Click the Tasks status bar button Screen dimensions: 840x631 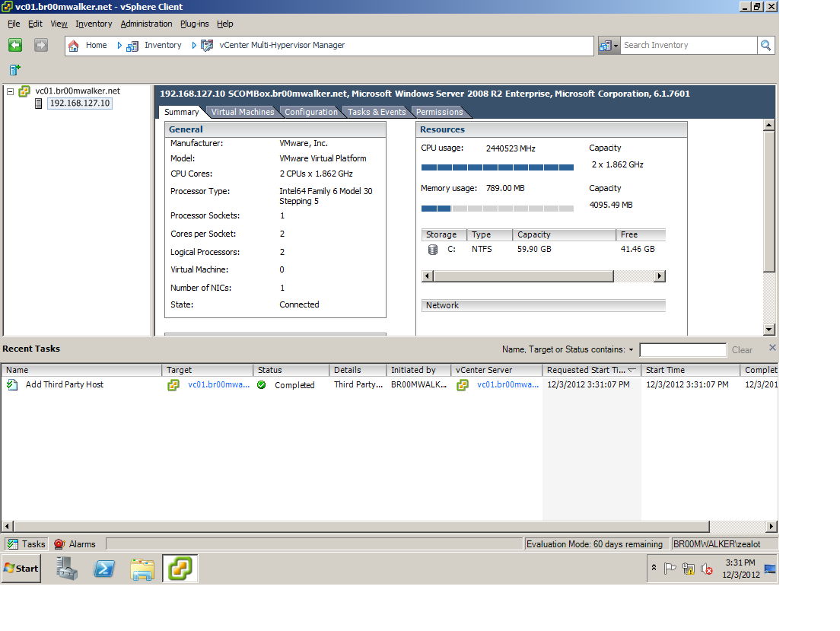pos(27,544)
